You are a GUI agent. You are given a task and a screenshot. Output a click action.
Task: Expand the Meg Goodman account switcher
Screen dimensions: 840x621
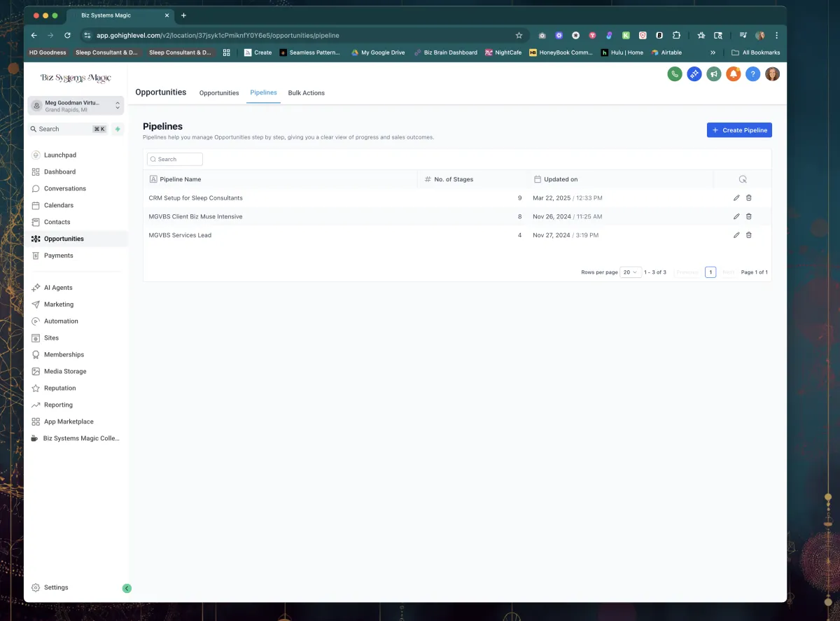point(76,106)
